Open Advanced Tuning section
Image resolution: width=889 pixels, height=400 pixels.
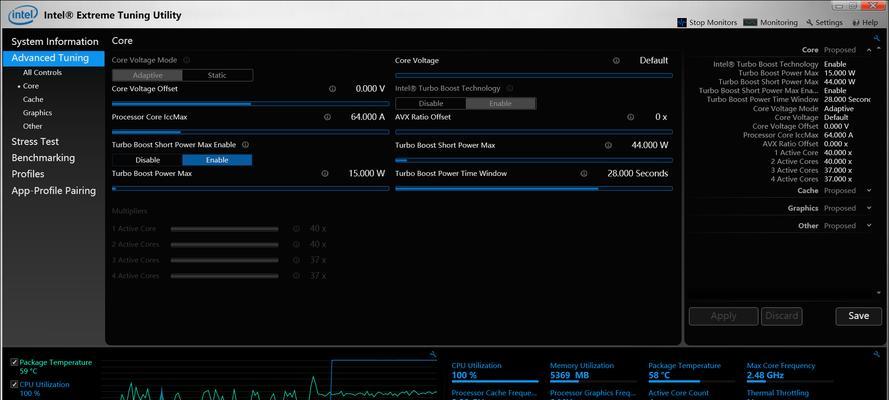click(x=53, y=58)
